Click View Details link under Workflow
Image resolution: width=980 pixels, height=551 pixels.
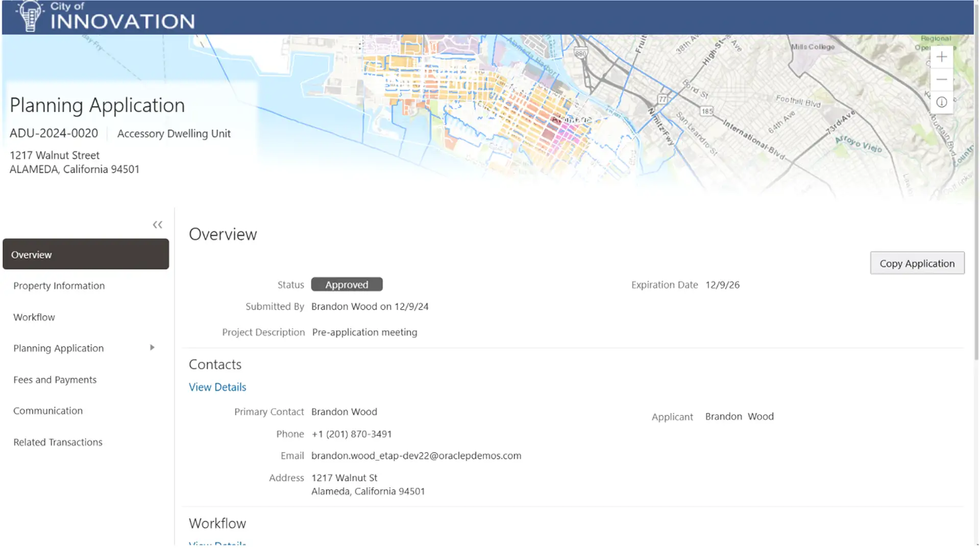[217, 544]
